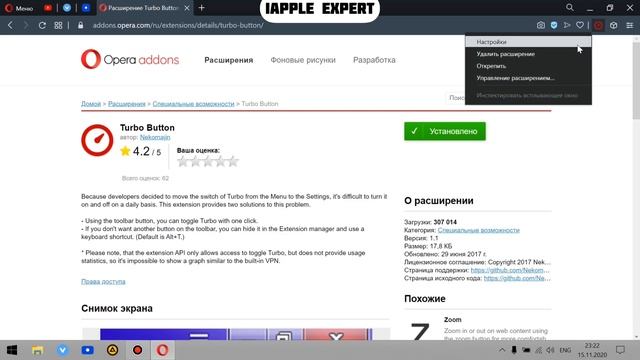640x360 pixels.
Task: Open a new tab with plus button
Action: click(x=202, y=8)
